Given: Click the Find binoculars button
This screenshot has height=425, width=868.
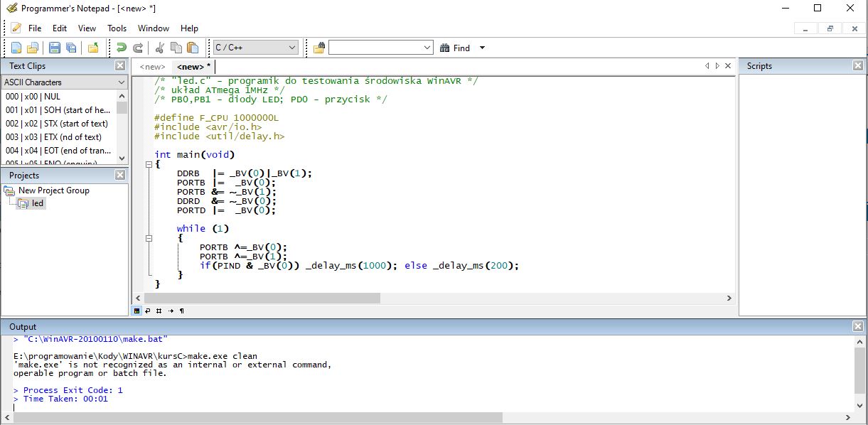Looking at the screenshot, I should (454, 48).
